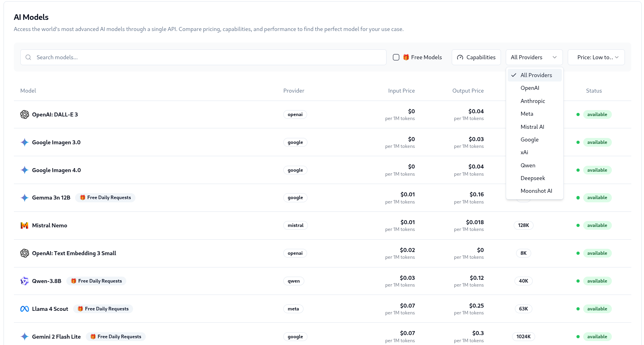Image resolution: width=644 pixels, height=345 pixels.
Task: Open the Capabilities filter button
Action: [476, 57]
